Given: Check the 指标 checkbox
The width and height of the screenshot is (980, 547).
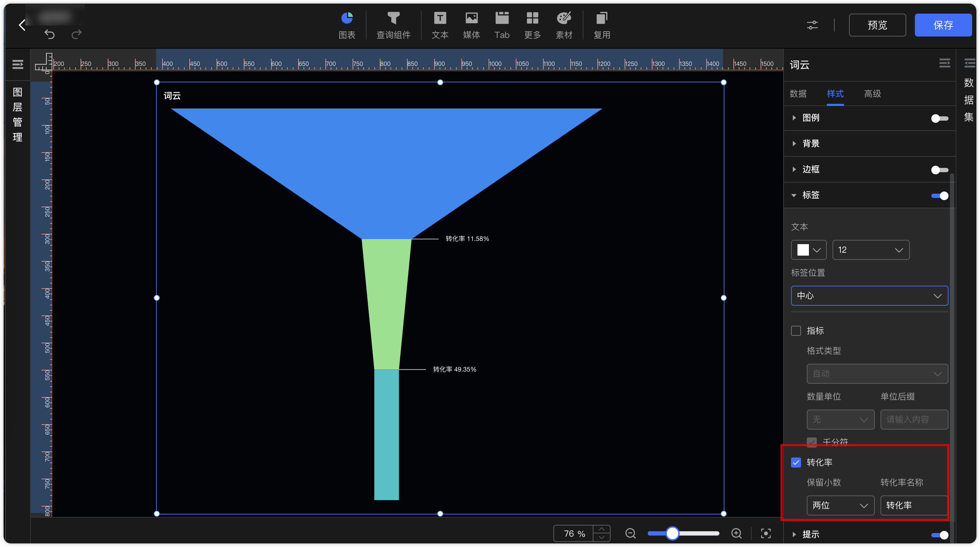Looking at the screenshot, I should point(796,330).
